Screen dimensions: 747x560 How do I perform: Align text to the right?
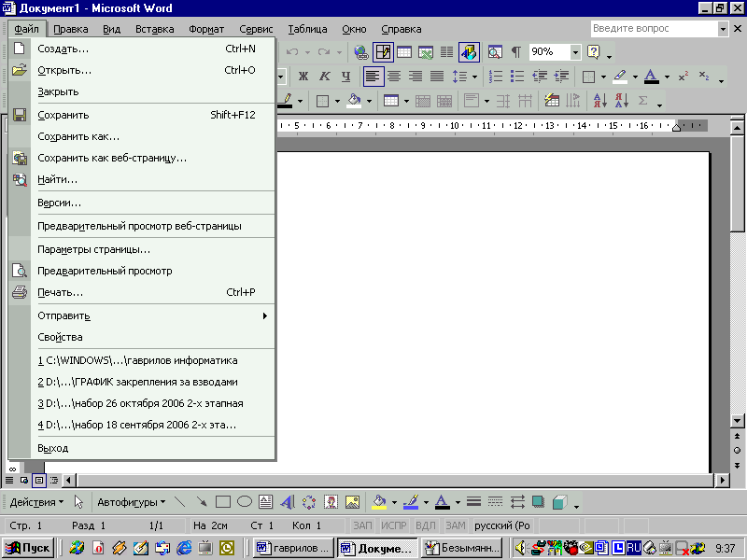point(416,77)
